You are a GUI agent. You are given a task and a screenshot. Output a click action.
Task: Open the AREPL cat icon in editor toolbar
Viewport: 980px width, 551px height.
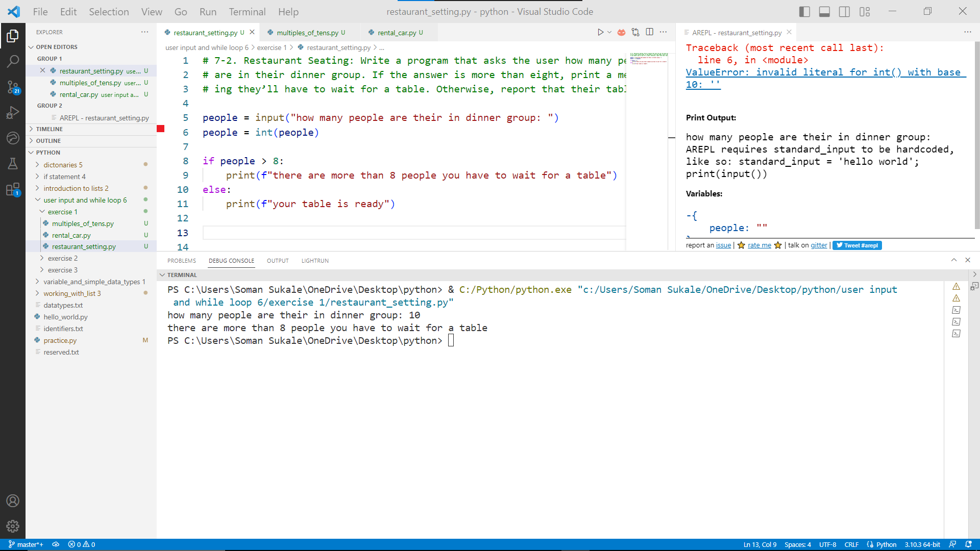pyautogui.click(x=621, y=32)
